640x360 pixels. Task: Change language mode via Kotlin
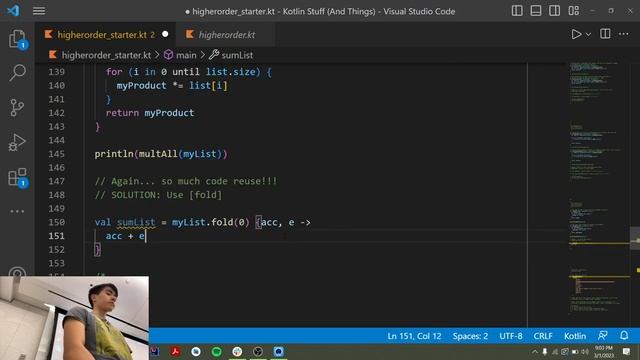pos(575,336)
